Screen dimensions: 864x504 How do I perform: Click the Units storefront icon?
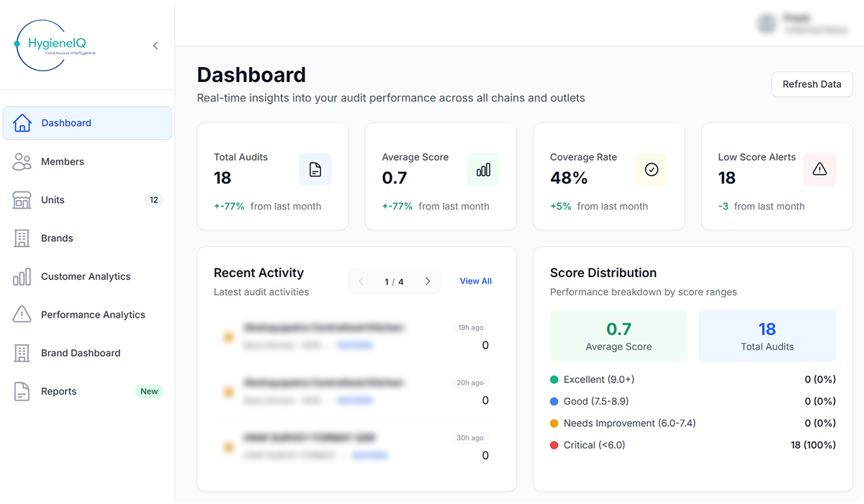tap(22, 200)
